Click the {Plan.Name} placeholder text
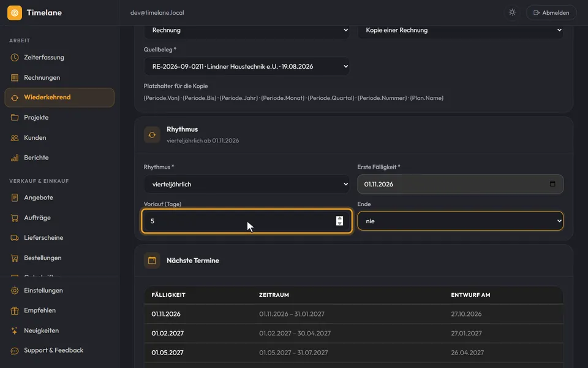Image resolution: width=588 pixels, height=368 pixels. 427,98
